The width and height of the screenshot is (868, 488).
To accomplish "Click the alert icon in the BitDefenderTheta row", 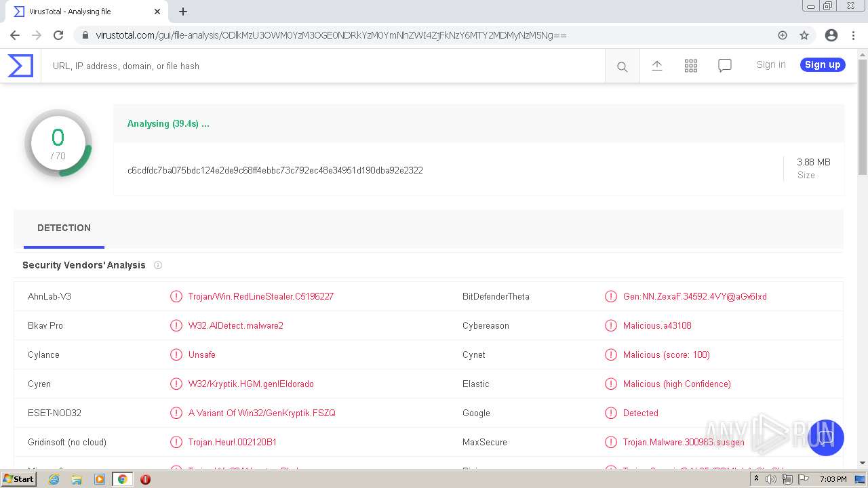I will point(611,296).
